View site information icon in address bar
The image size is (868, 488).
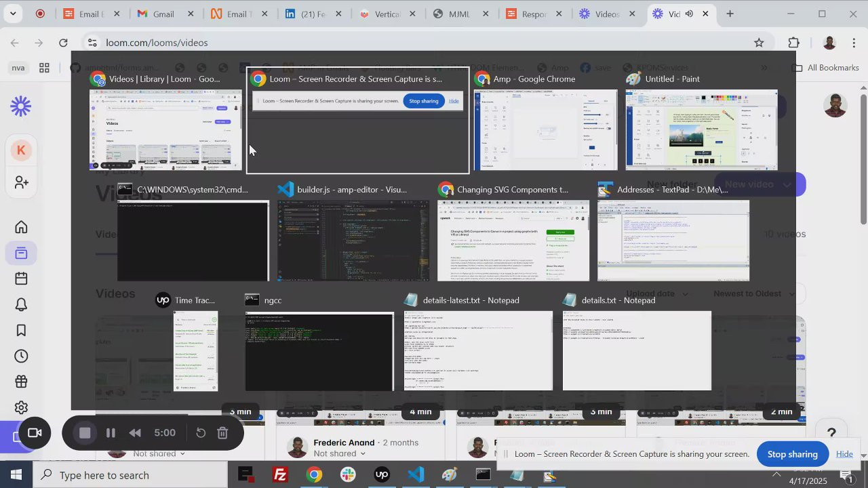pos(92,43)
